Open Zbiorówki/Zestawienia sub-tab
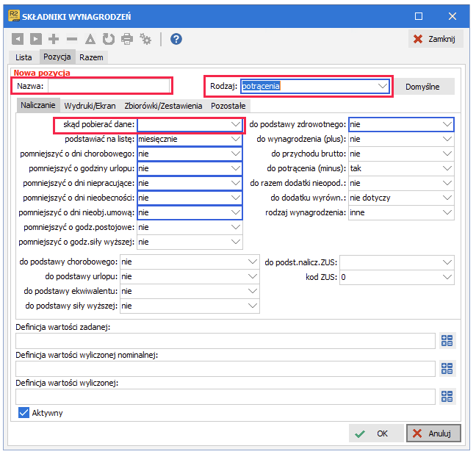 point(163,106)
